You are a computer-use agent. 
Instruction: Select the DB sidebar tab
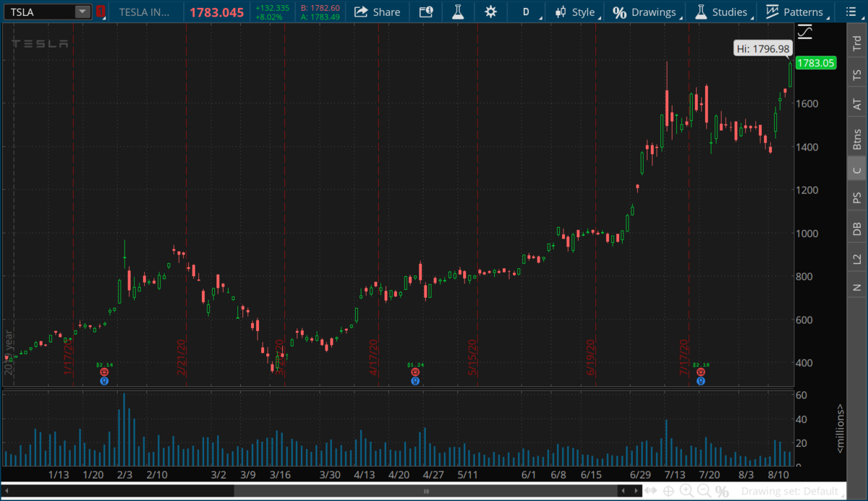click(856, 228)
